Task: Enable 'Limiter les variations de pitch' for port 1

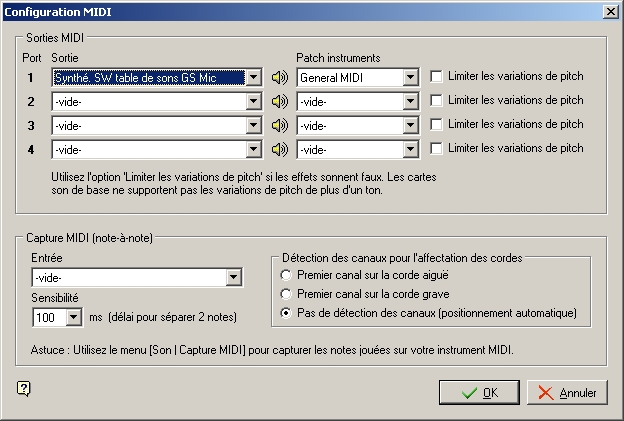Action: [436, 77]
